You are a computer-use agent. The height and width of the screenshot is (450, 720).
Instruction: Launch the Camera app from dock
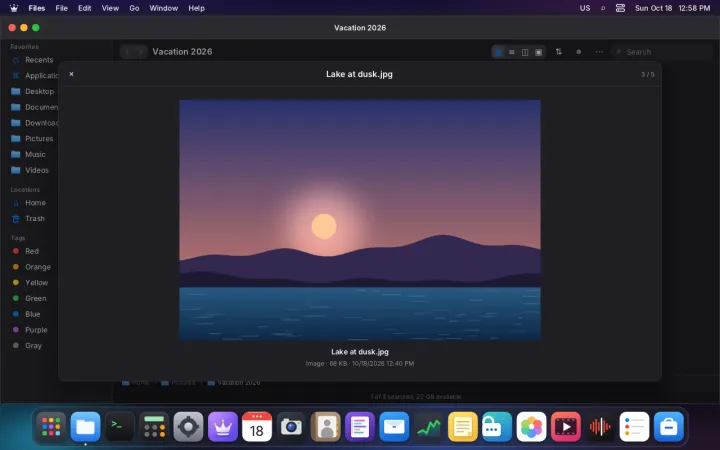291,427
